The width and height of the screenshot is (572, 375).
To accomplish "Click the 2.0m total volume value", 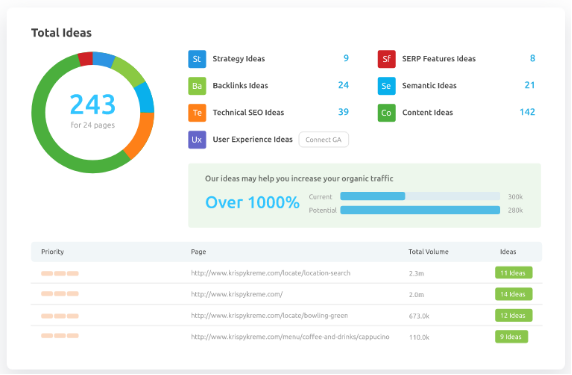I will (x=416, y=294).
